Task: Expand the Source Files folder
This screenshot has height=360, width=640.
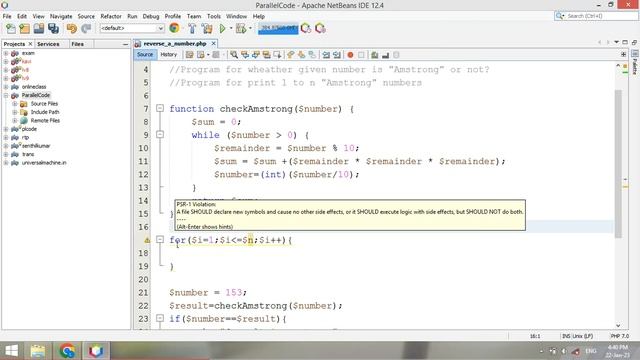Action: pyautogui.click(x=15, y=104)
